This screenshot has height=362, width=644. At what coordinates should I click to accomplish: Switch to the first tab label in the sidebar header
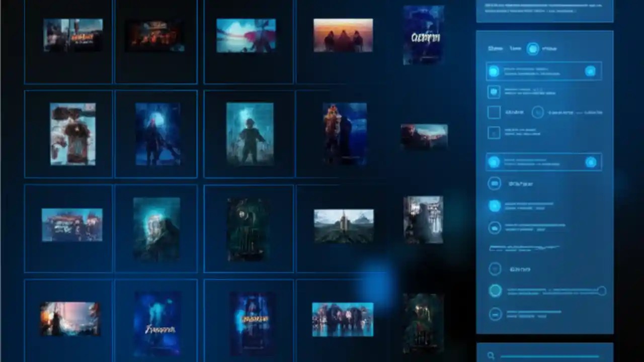495,48
